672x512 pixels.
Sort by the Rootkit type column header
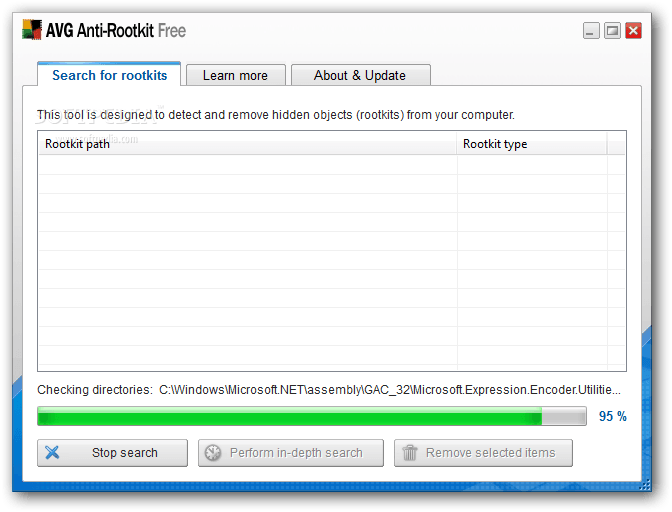pos(531,144)
